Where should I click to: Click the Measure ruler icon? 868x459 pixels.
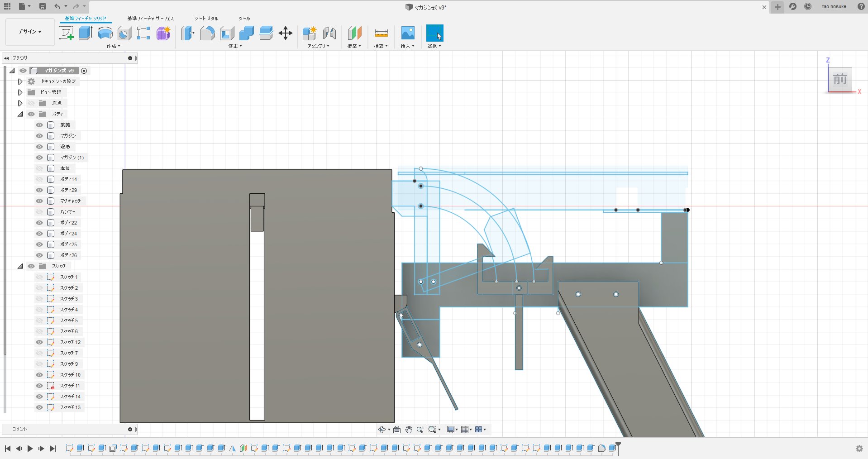pyautogui.click(x=381, y=33)
